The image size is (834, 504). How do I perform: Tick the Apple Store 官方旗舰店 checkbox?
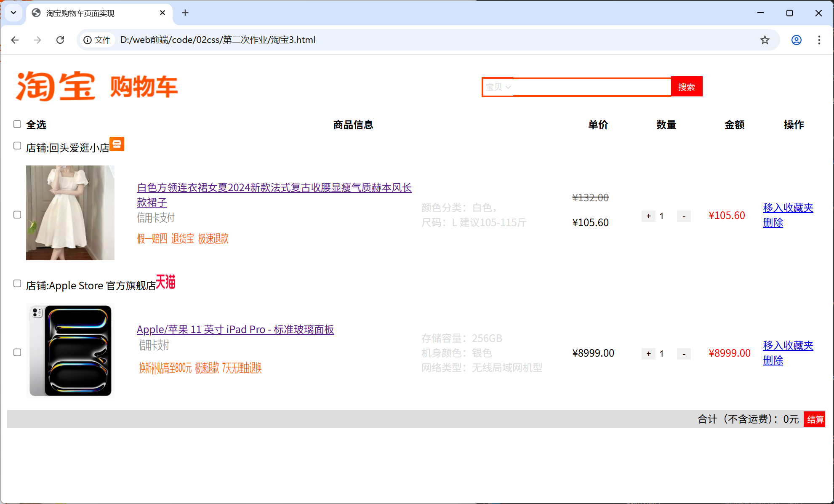pos(17,283)
